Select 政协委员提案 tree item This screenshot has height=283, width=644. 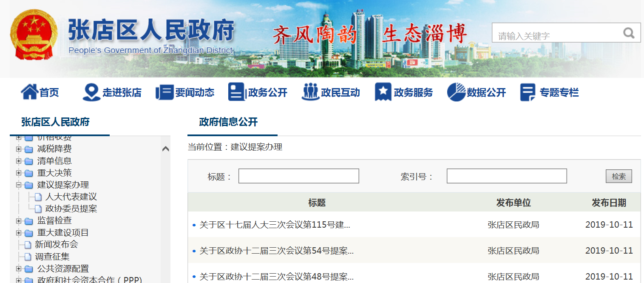(71, 209)
